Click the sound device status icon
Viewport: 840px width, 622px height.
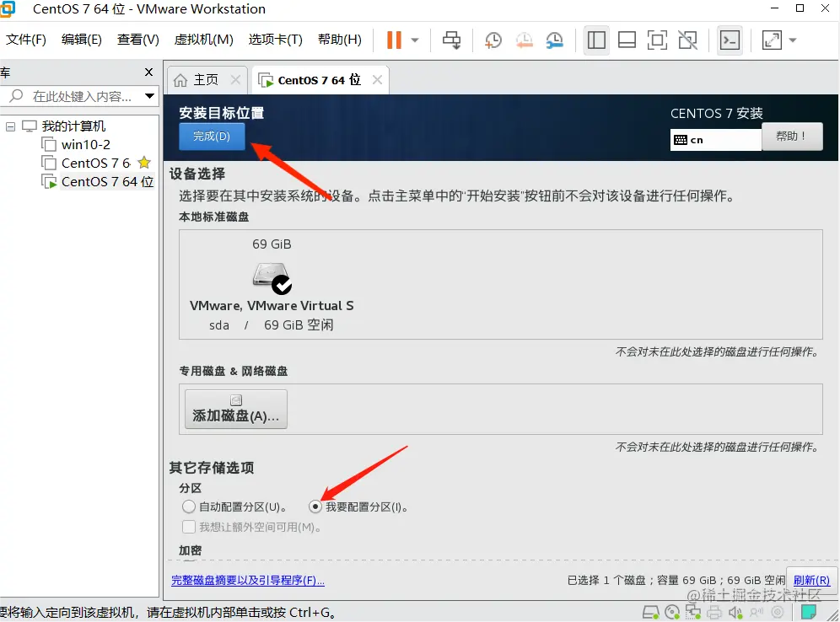[735, 613]
